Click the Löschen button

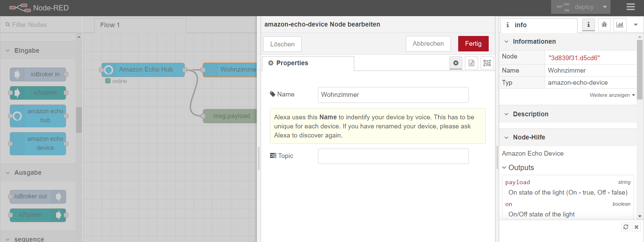(x=282, y=44)
